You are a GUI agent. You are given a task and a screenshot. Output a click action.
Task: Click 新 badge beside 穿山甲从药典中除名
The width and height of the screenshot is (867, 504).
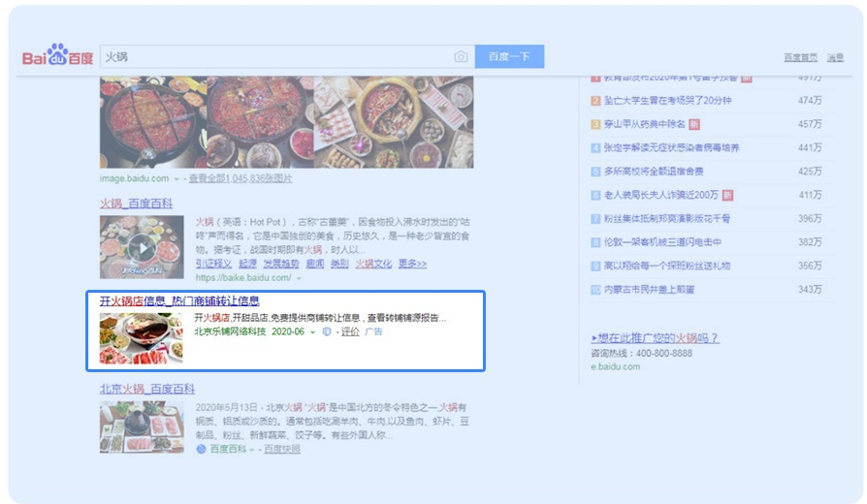694,124
